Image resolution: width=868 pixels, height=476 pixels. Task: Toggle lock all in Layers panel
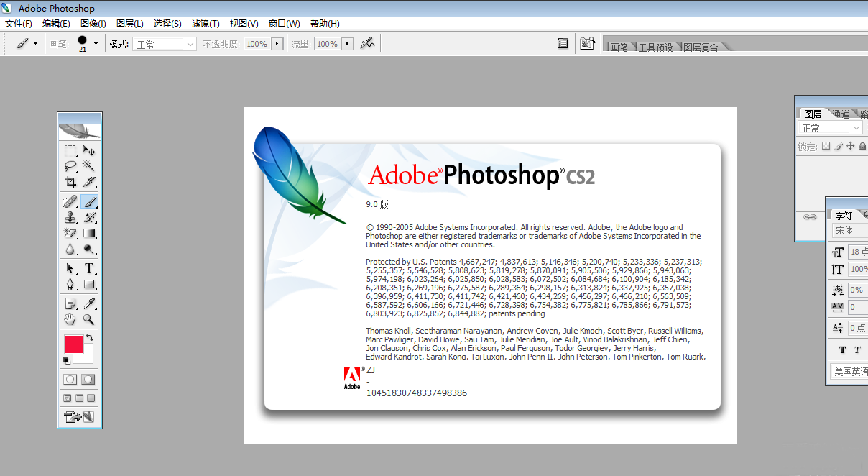click(862, 146)
